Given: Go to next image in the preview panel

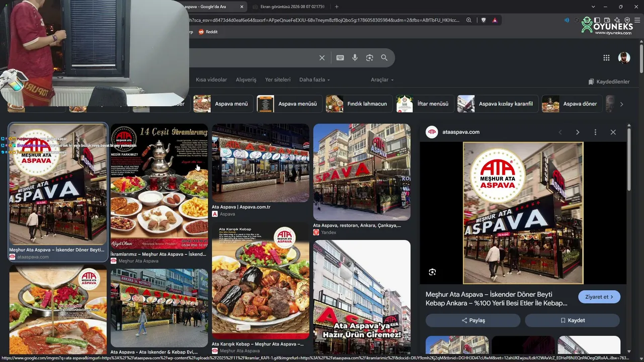Looking at the screenshot, I should [x=578, y=132].
